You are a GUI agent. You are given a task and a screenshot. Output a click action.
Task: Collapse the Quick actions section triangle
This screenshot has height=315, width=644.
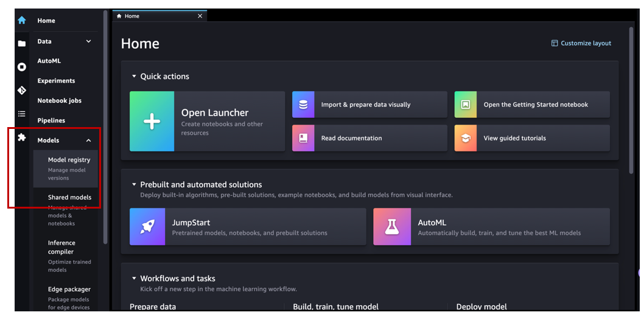tap(133, 76)
